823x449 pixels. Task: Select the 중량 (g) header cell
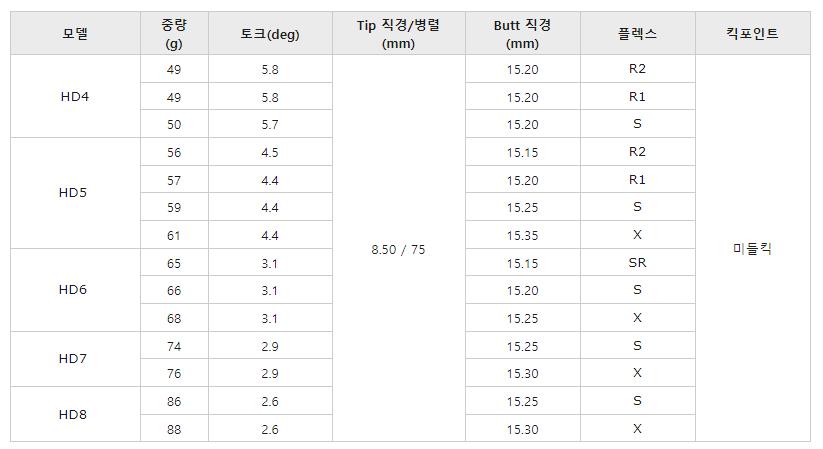point(174,34)
